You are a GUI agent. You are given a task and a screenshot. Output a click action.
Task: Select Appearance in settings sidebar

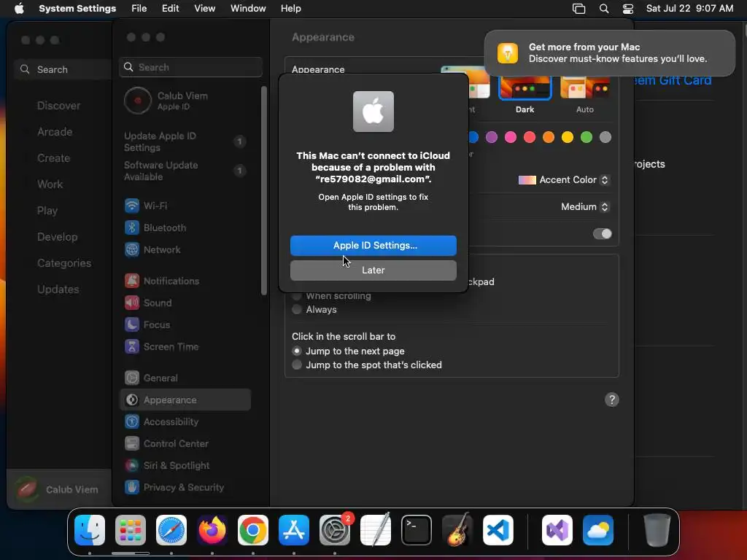(185, 400)
